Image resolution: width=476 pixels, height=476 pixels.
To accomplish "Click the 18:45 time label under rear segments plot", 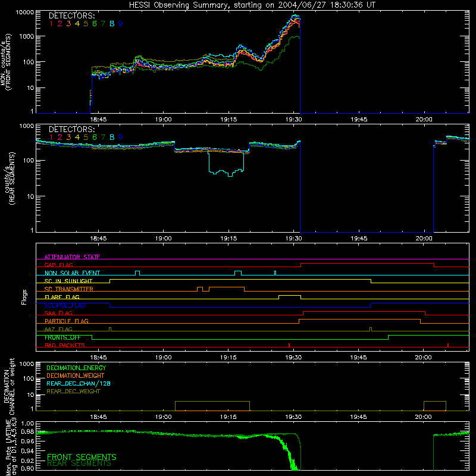I will (x=98, y=239).
